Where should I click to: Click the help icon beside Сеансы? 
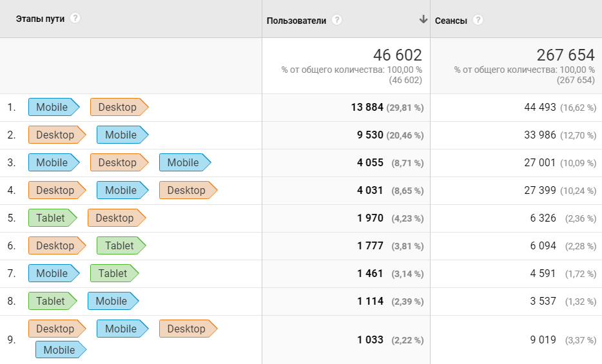point(478,20)
